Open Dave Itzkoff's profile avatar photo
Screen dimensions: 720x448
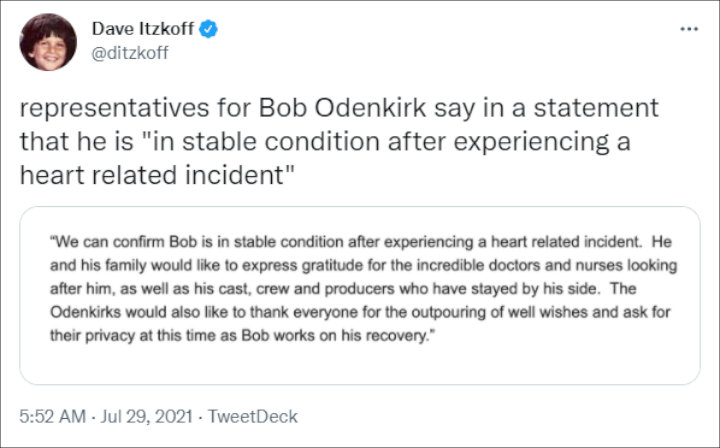click(x=48, y=42)
